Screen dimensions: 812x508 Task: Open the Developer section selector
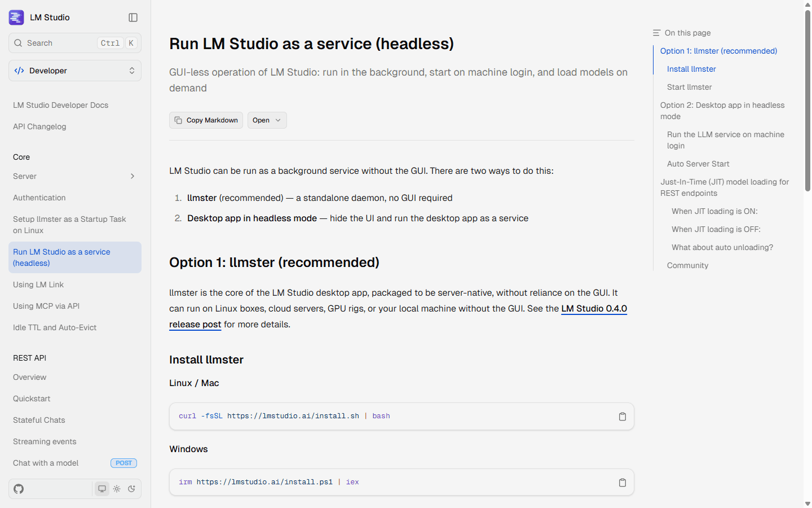[75, 71]
